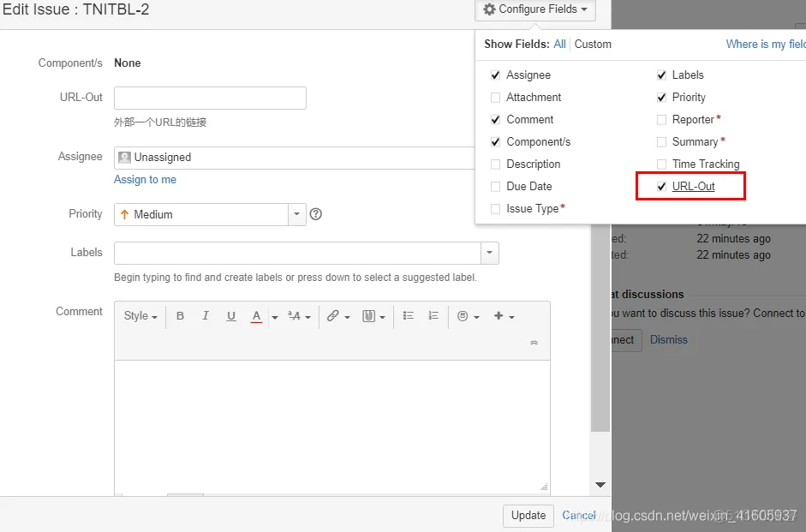Image resolution: width=806 pixels, height=532 pixels.
Task: Click inside the Comment text area
Action: pyautogui.click(x=332, y=427)
